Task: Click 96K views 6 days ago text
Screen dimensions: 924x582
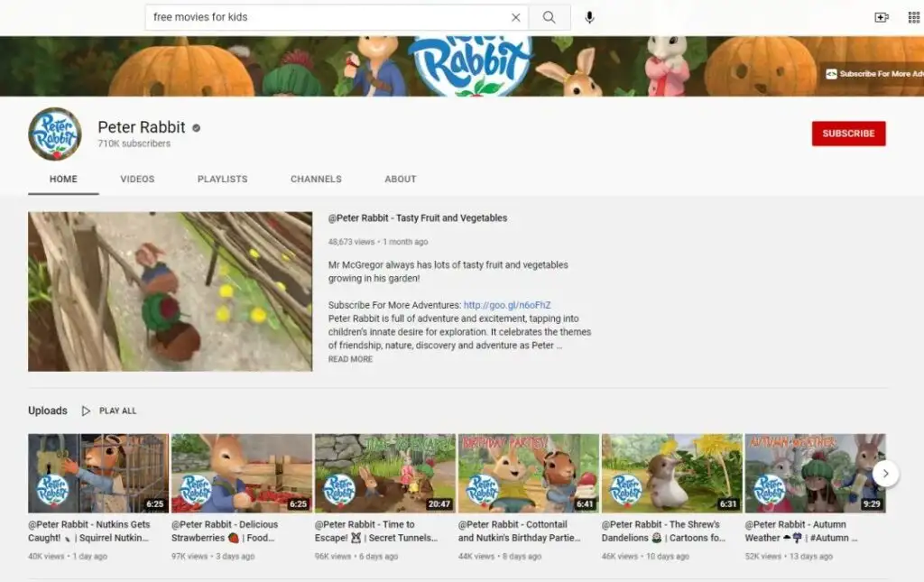Action: (x=356, y=556)
